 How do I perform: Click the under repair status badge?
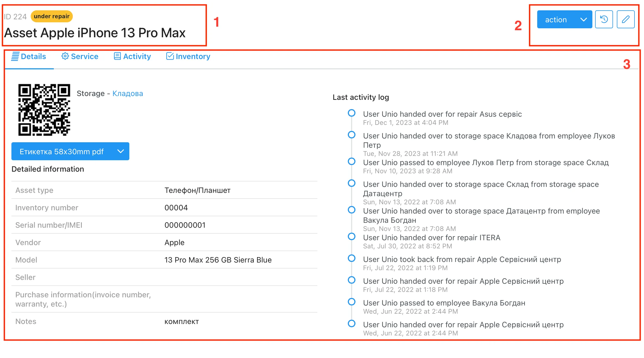tap(52, 16)
